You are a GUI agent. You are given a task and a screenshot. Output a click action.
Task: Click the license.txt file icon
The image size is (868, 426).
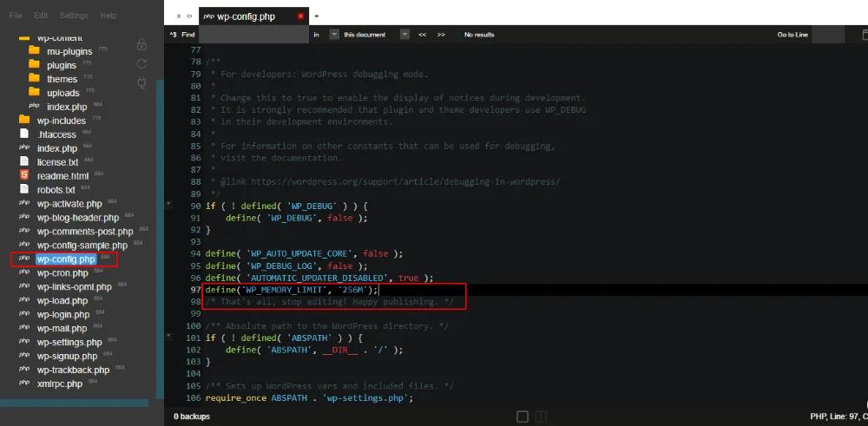(24, 161)
